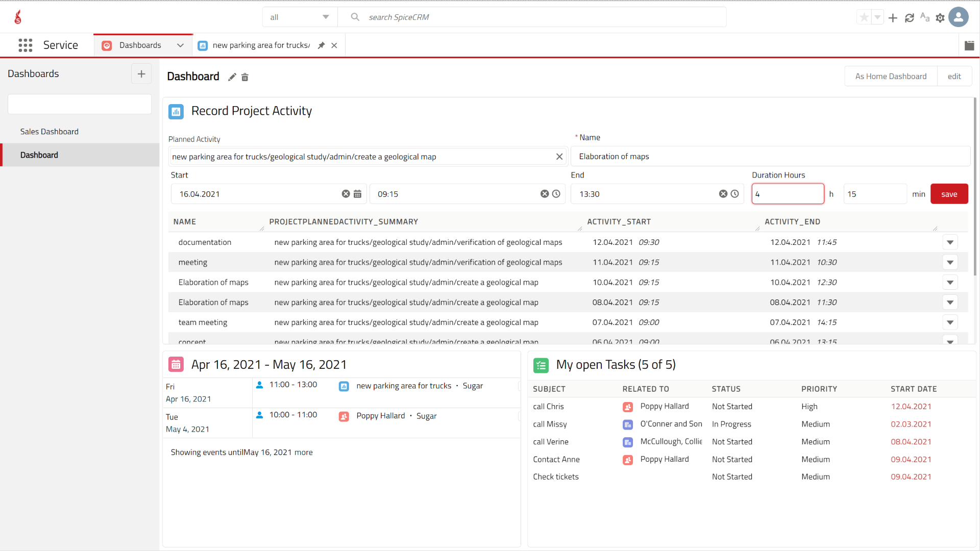Click the Record Project Activity dashlet icon
Screen dimensions: 980x551
(x=176, y=111)
